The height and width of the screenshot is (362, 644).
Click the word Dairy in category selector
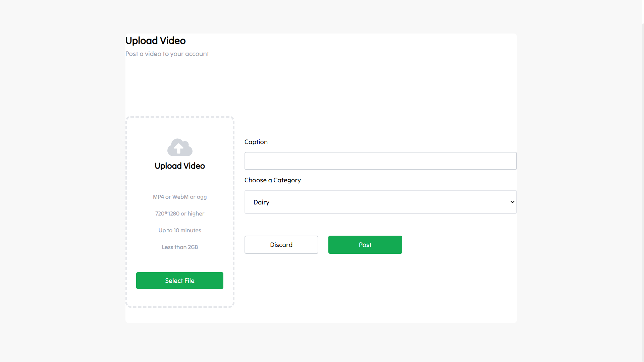coord(261,202)
